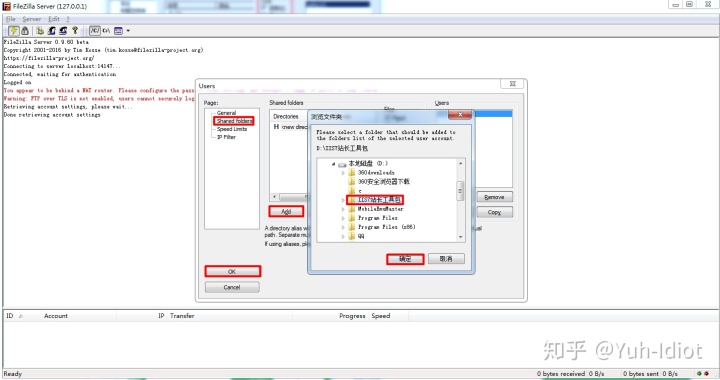Click Cancel in the Users dialog
The height and width of the screenshot is (380, 720).
(232, 287)
